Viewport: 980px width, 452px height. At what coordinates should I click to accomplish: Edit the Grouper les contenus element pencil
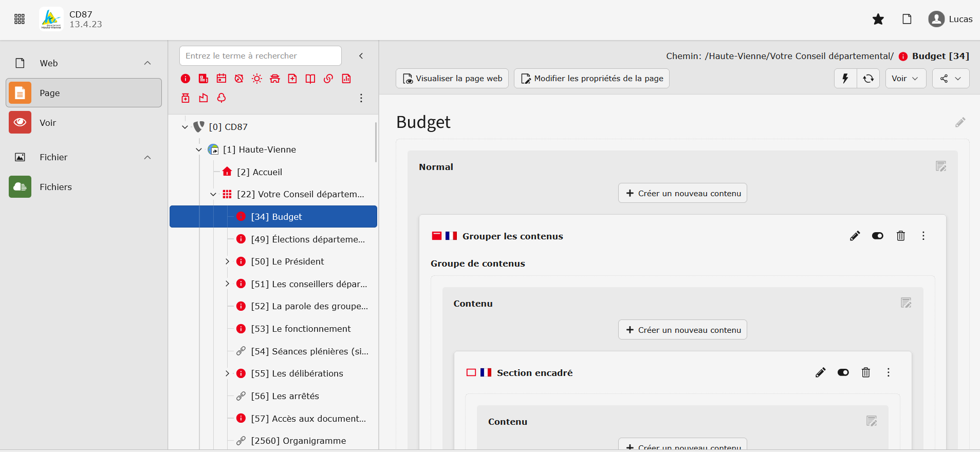855,236
